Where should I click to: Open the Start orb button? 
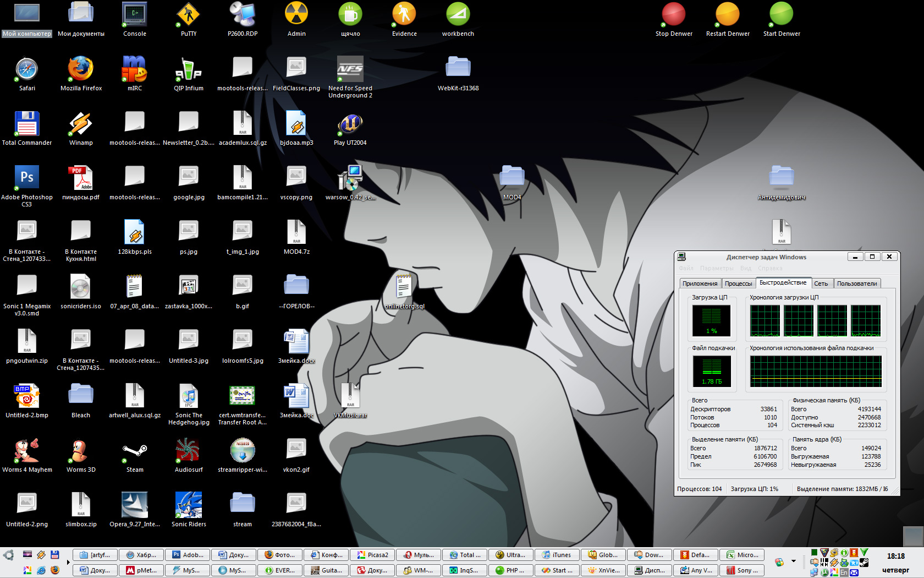click(x=8, y=555)
